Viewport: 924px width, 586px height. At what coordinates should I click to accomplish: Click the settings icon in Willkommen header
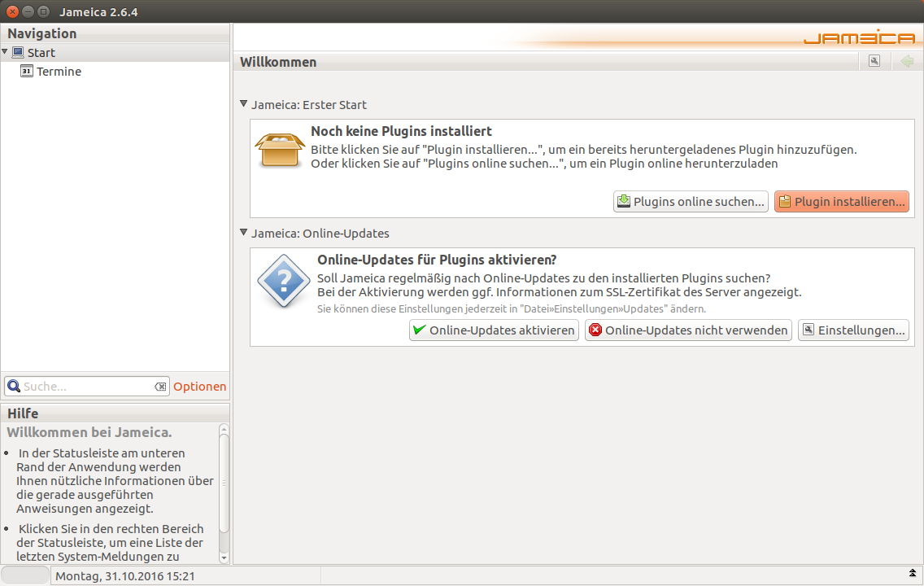(874, 61)
